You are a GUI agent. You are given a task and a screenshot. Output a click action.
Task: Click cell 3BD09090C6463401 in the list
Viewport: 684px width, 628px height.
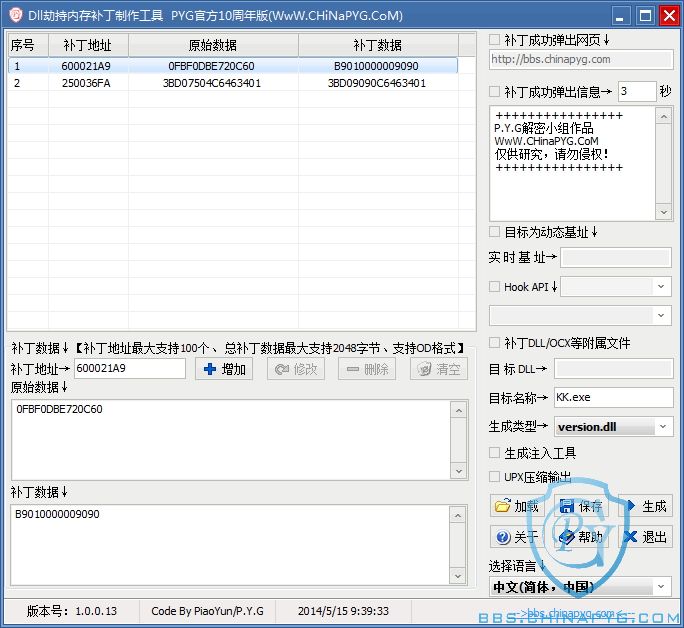pos(377,83)
